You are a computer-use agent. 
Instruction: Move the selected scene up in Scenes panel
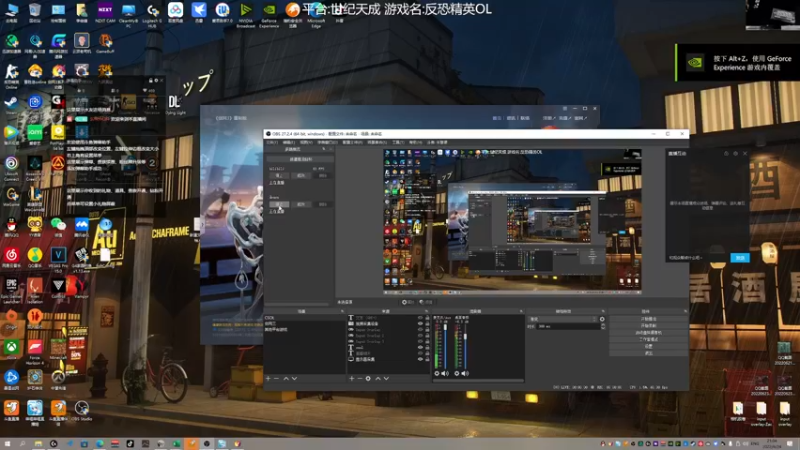point(286,379)
